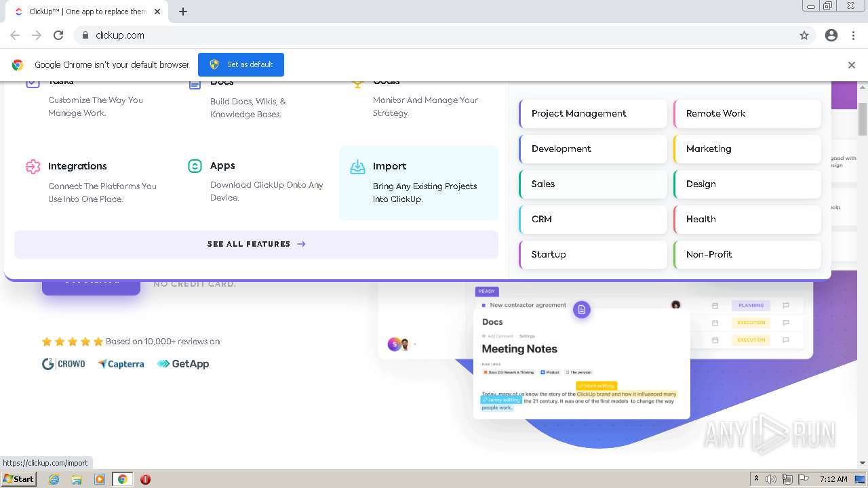Select the Non-Profit solution

(x=747, y=254)
